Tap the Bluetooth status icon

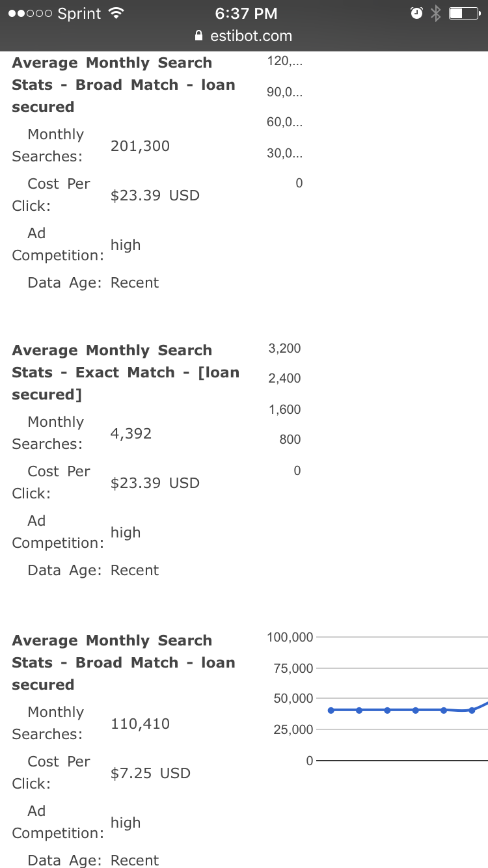pyautogui.click(x=436, y=13)
